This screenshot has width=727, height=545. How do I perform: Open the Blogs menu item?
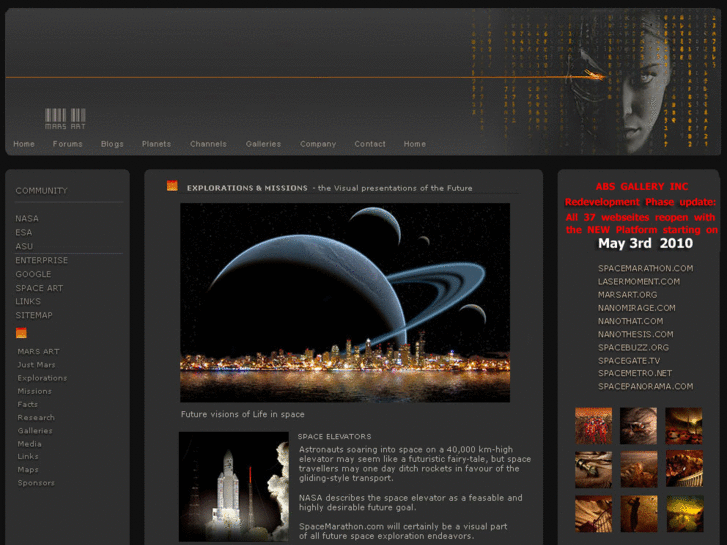[112, 144]
